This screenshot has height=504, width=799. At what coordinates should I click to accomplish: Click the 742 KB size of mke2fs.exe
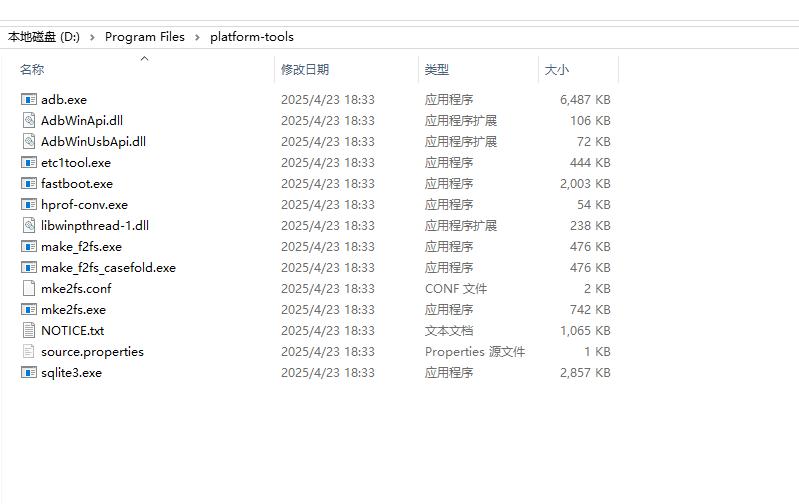click(590, 309)
